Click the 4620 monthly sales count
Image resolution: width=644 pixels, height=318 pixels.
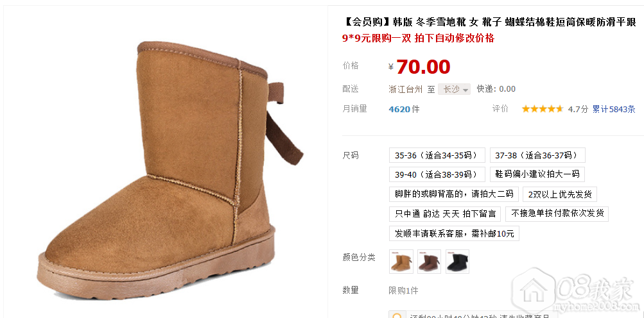399,109
